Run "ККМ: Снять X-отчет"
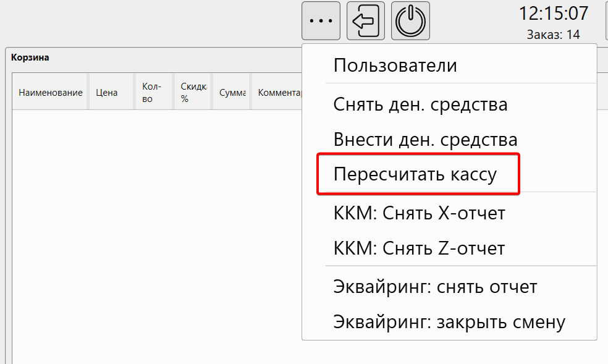 click(419, 213)
